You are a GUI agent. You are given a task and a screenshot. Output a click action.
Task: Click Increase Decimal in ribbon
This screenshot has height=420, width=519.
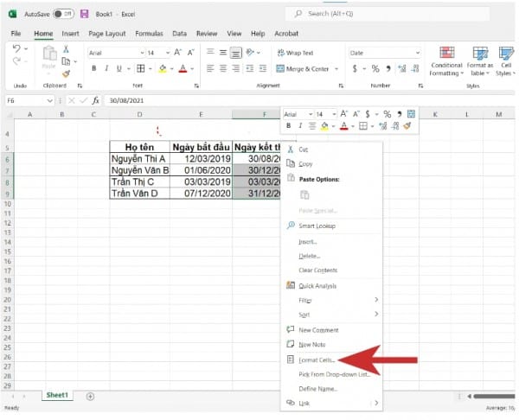(x=402, y=68)
